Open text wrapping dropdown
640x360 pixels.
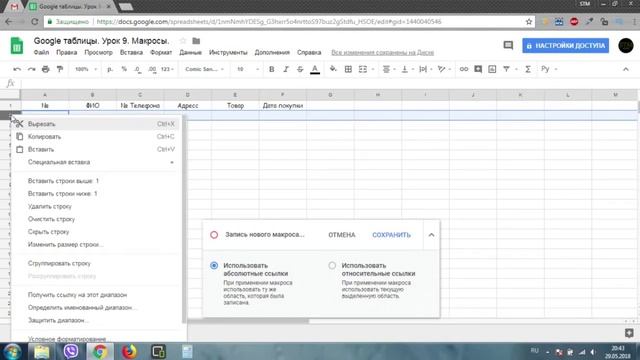[x=425, y=69]
